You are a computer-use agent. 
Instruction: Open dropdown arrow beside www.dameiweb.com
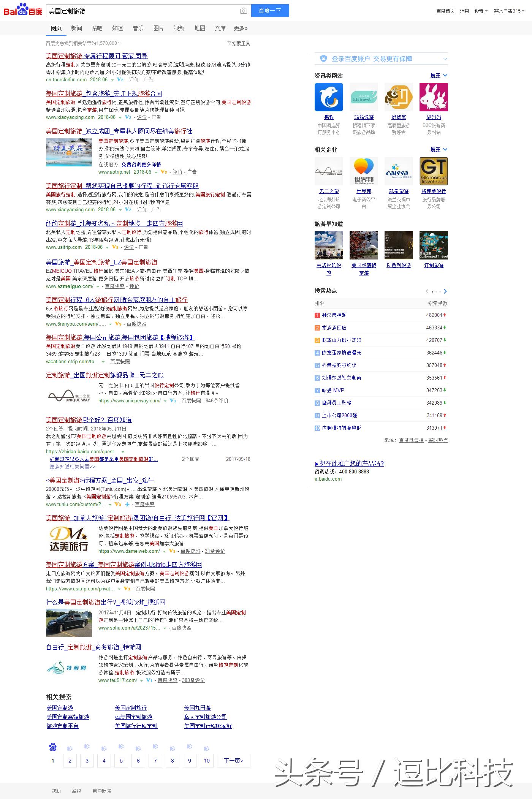[165, 552]
